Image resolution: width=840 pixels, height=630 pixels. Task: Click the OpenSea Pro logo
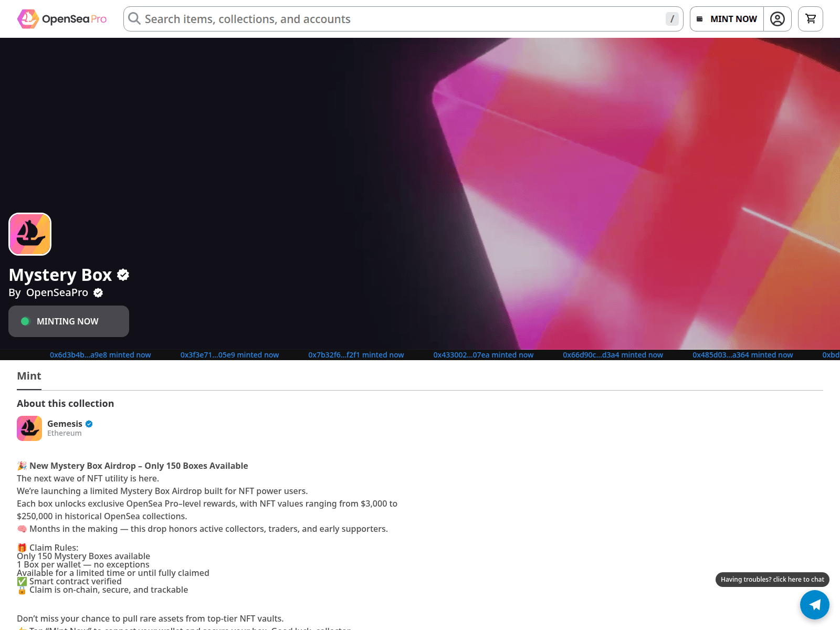pos(62,19)
